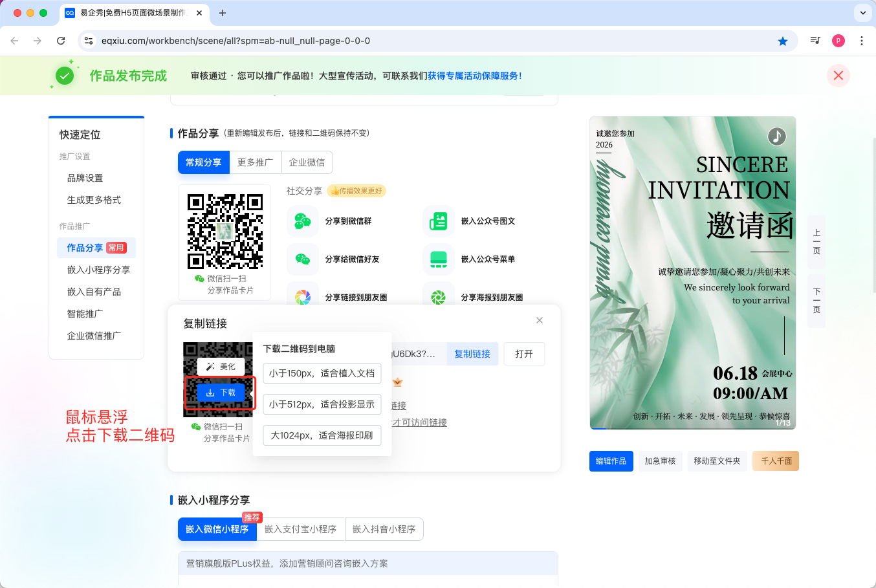Toggle the music note icon on preview
Screen dimensions: 876x588
[x=776, y=136]
